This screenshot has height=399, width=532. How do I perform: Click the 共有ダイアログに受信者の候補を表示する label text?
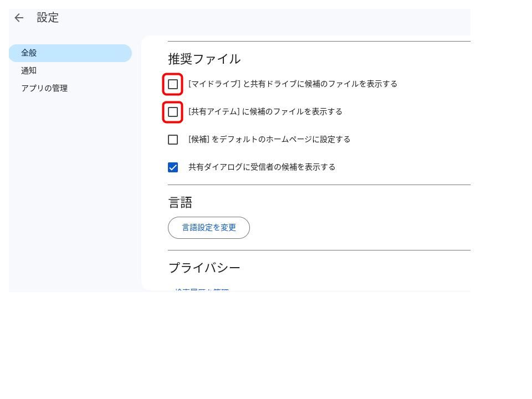(262, 167)
